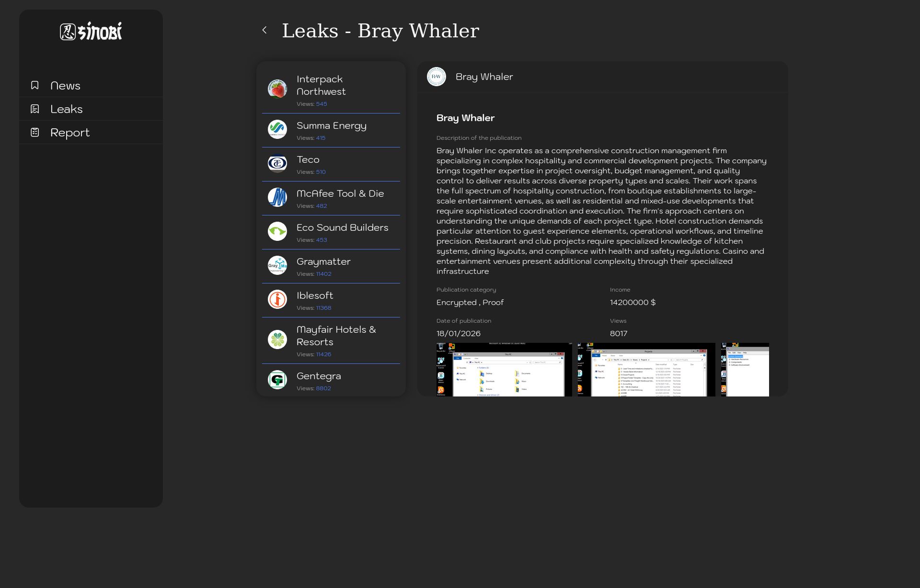920x588 pixels.
Task: Click the Leaks sidebar icon
Action: 34,109
